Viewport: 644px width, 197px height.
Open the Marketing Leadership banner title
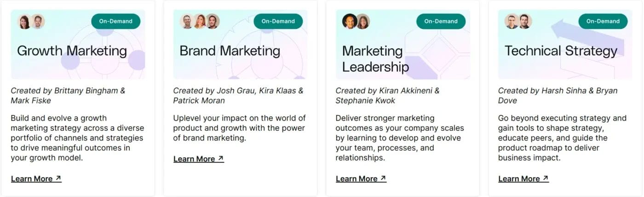[375, 58]
